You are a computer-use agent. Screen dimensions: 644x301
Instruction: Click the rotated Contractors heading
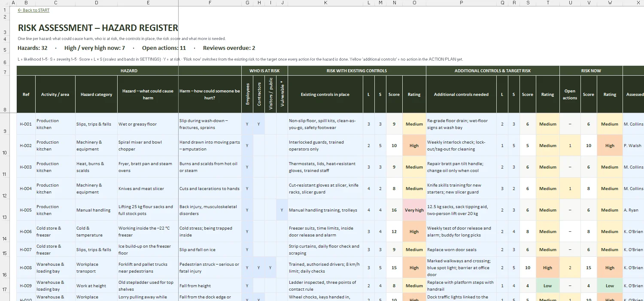click(x=259, y=94)
